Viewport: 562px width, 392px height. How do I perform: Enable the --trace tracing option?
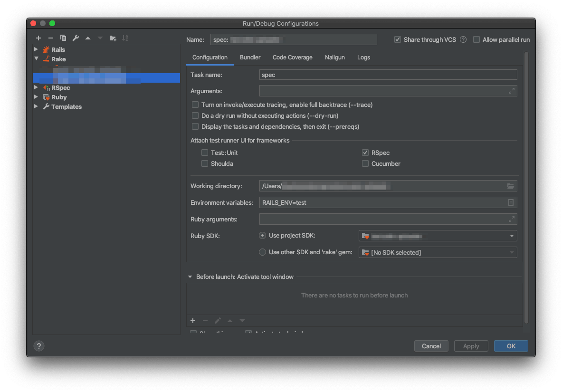tap(195, 105)
